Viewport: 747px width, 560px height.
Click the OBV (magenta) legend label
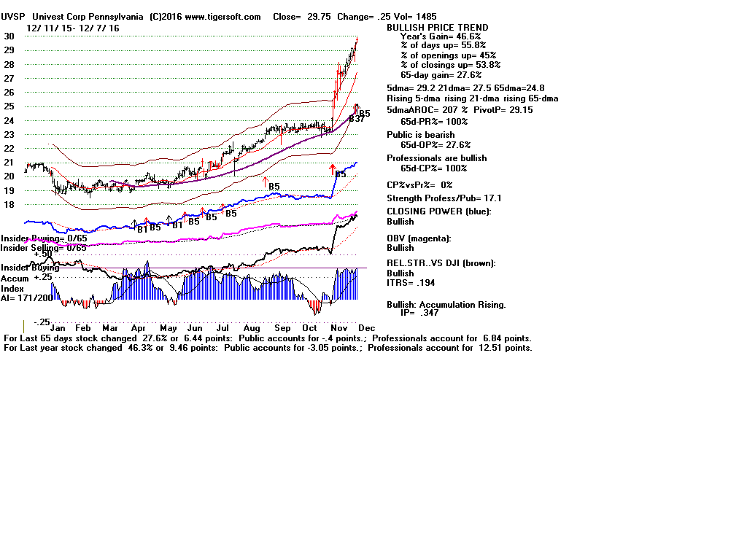click(419, 238)
